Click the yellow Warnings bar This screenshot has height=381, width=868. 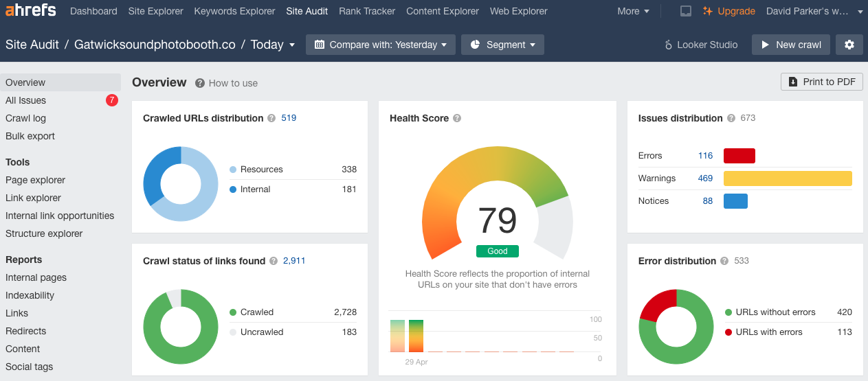788,178
